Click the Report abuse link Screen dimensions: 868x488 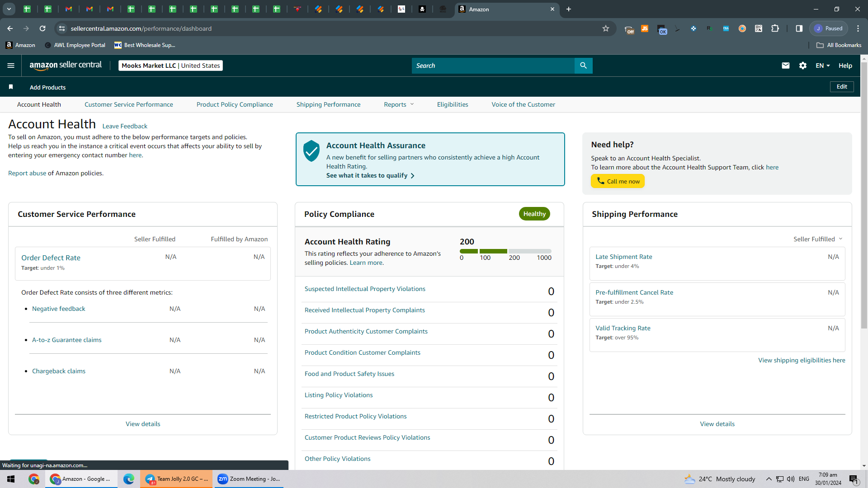[x=27, y=173]
